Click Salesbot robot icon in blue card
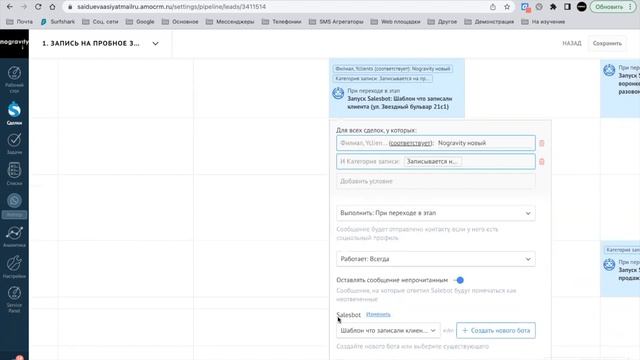 [338, 93]
